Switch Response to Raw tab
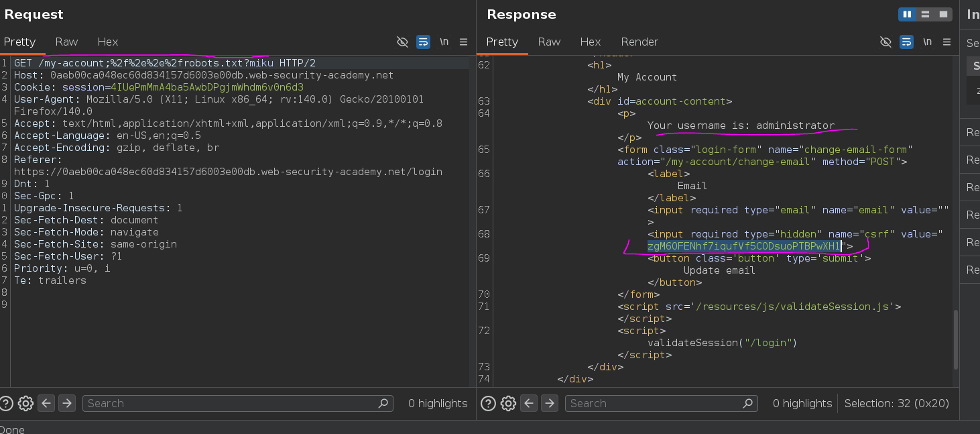 point(549,42)
